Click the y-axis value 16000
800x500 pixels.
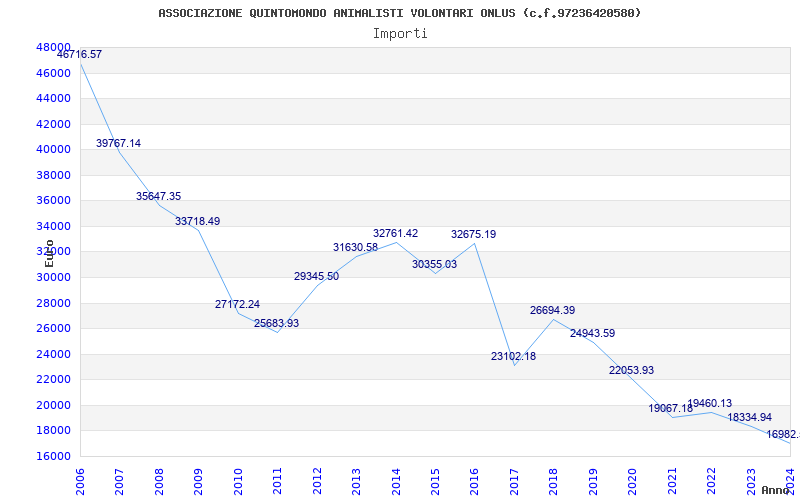point(53,457)
